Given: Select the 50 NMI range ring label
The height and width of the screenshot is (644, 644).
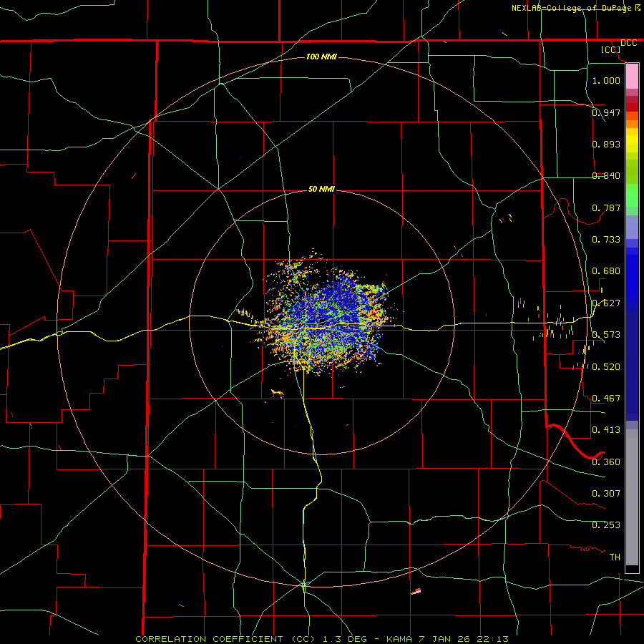Looking at the screenshot, I should click(x=321, y=189).
